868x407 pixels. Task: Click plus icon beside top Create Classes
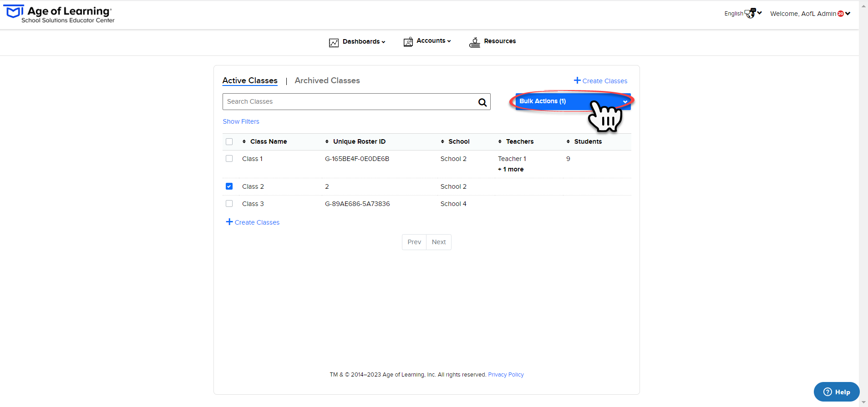coord(577,80)
